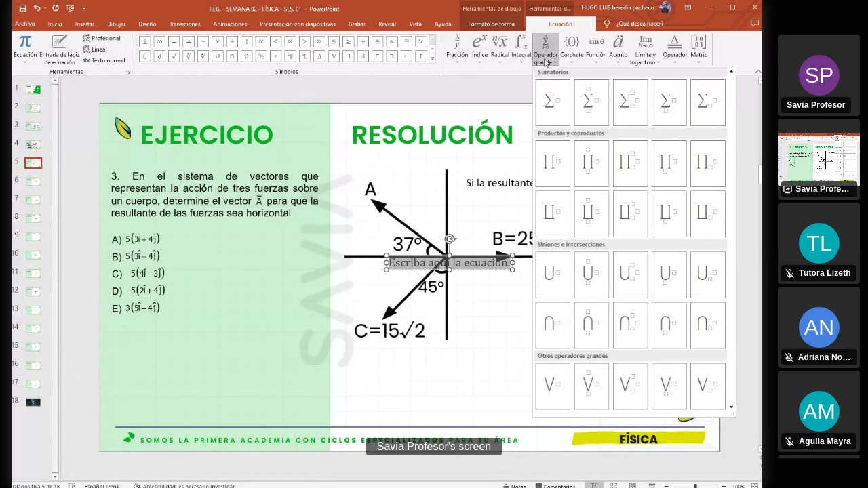Open the Archivo tab
868x488 pixels.
(25, 24)
